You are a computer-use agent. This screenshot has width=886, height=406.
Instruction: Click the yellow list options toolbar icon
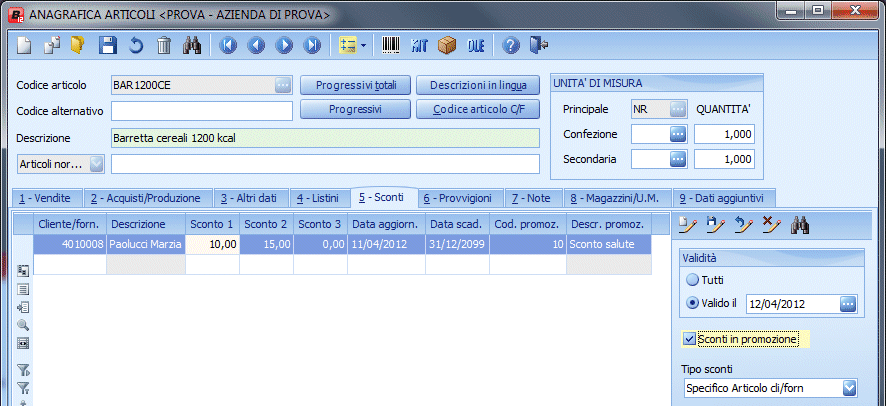347,46
